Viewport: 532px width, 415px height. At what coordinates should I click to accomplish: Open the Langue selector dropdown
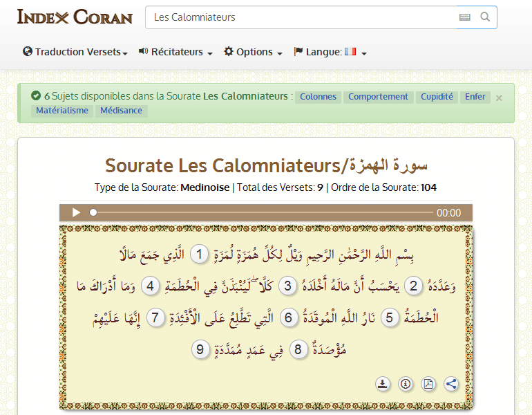pyautogui.click(x=330, y=52)
